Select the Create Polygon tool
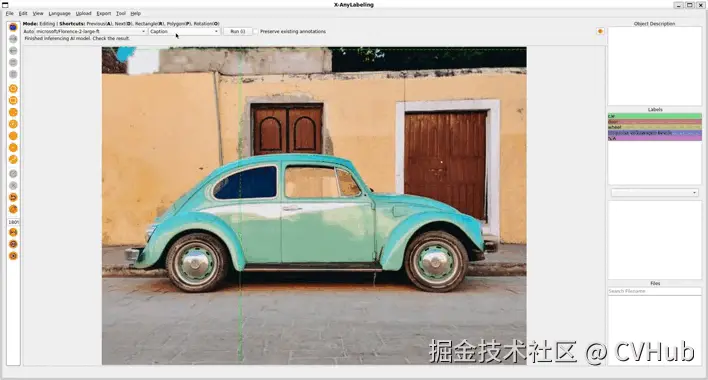 tap(13, 88)
